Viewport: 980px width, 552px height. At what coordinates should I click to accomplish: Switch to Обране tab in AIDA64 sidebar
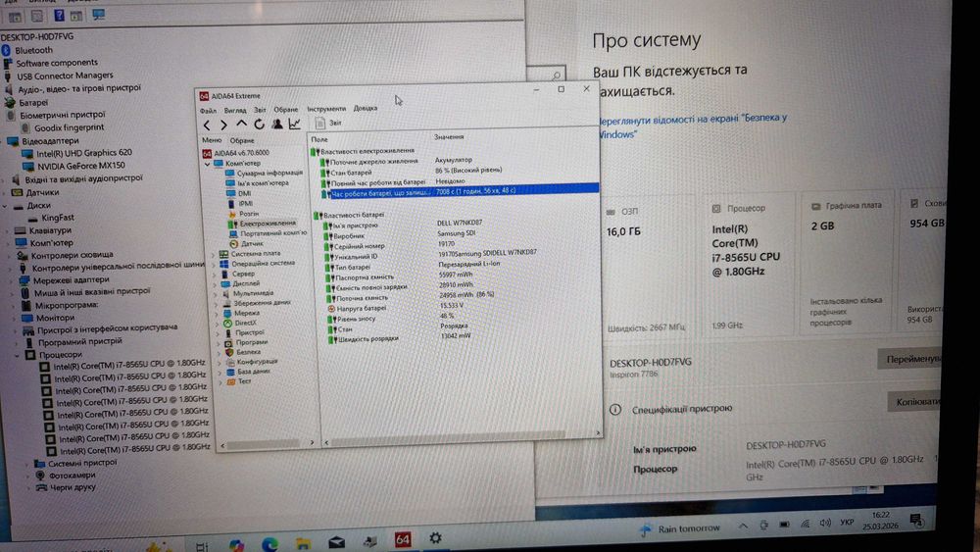(242, 140)
